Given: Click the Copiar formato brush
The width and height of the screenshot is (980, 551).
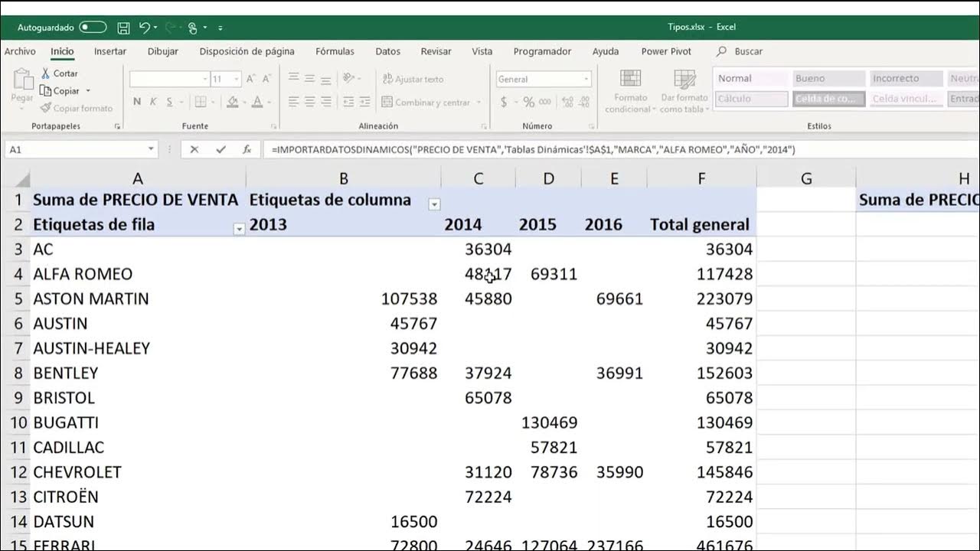Looking at the screenshot, I should click(46, 108).
